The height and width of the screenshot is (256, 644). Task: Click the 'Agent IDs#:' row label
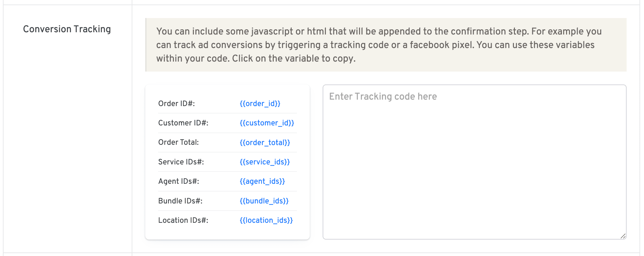coord(178,181)
